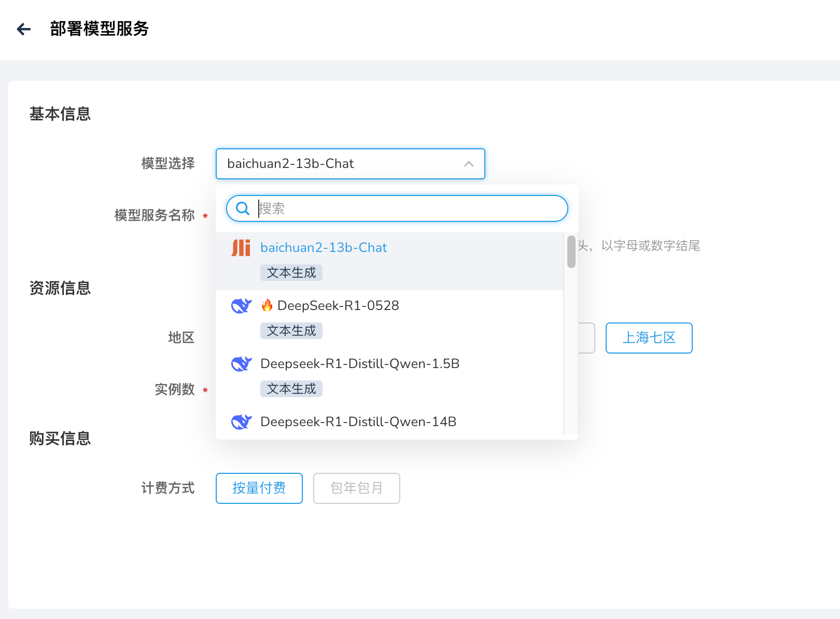Viewport: 840px width, 619px height.
Task: Click the 地区 field label
Action: click(181, 338)
